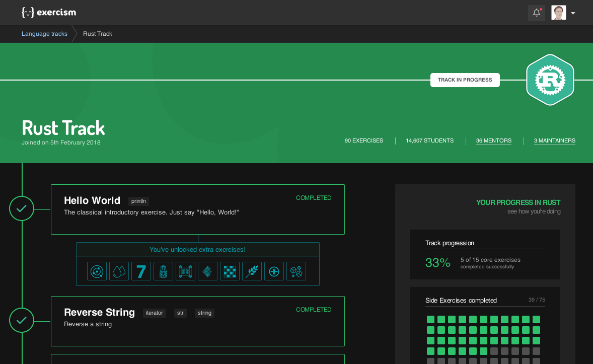Open the wheat grains exercise icon
This screenshot has width=593, height=364.
(x=252, y=271)
